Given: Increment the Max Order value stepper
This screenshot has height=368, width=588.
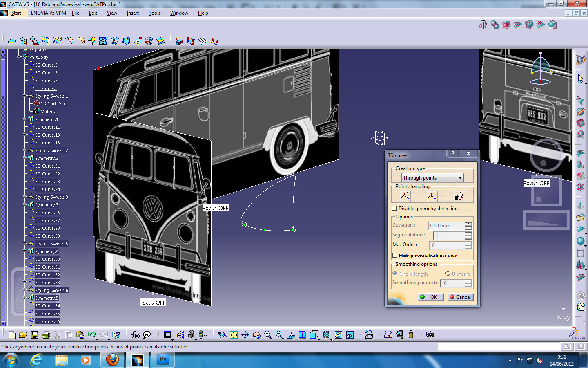Looking at the screenshot, I should pyautogui.click(x=468, y=244).
